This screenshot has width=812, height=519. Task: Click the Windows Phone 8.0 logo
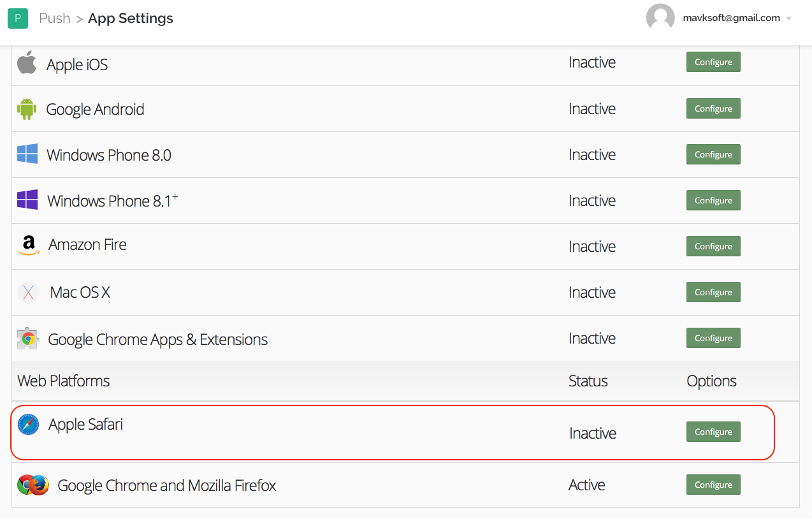pyautogui.click(x=27, y=154)
